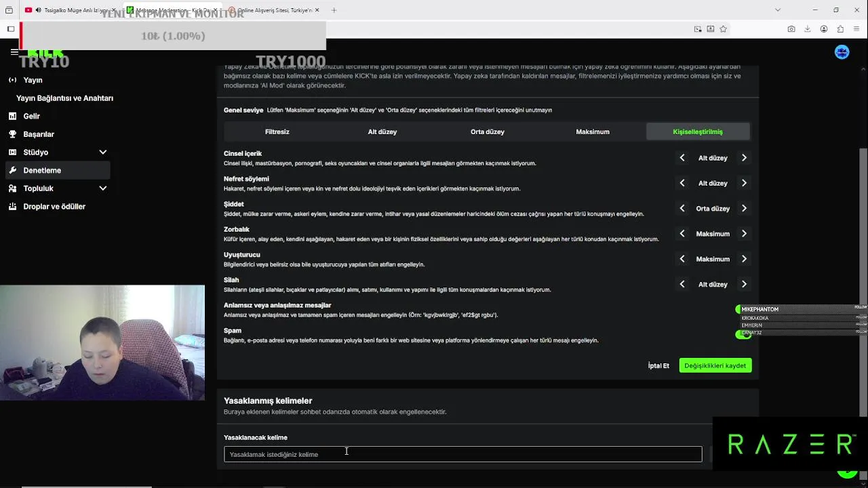Open Gelir in the sidebar
This screenshot has height=488, width=868.
pos(31,116)
